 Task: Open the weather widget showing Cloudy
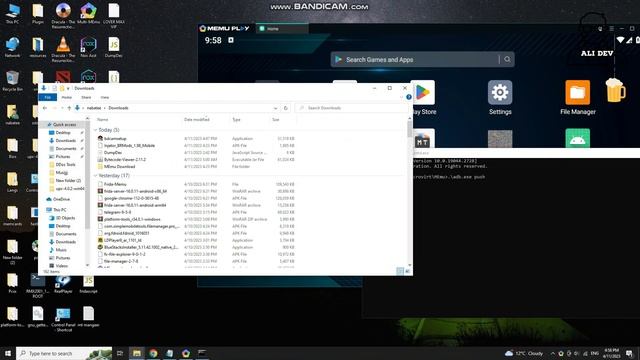coord(524,353)
